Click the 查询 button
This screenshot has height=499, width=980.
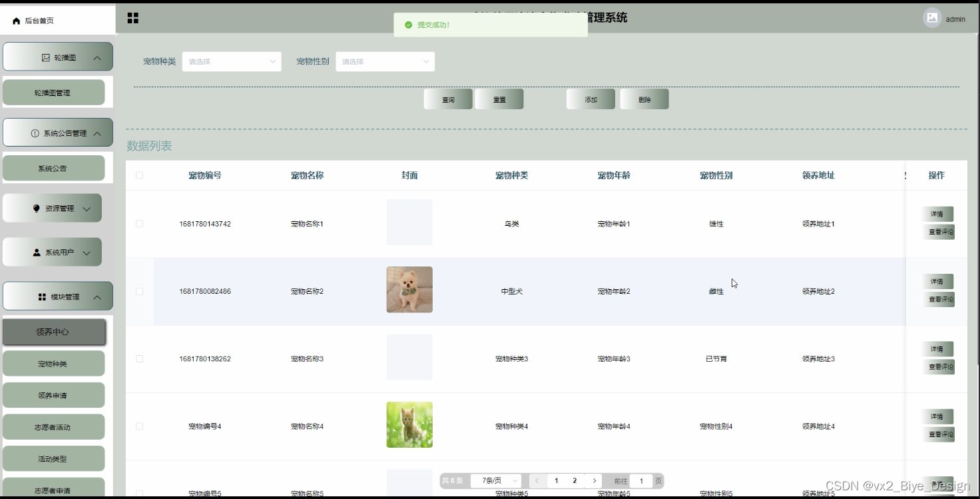coord(448,99)
